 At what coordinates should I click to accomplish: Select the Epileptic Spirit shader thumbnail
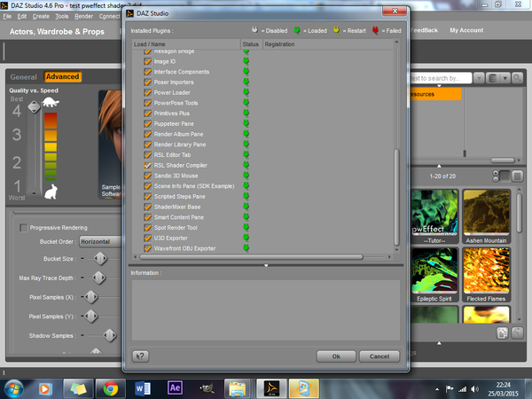pos(434,275)
